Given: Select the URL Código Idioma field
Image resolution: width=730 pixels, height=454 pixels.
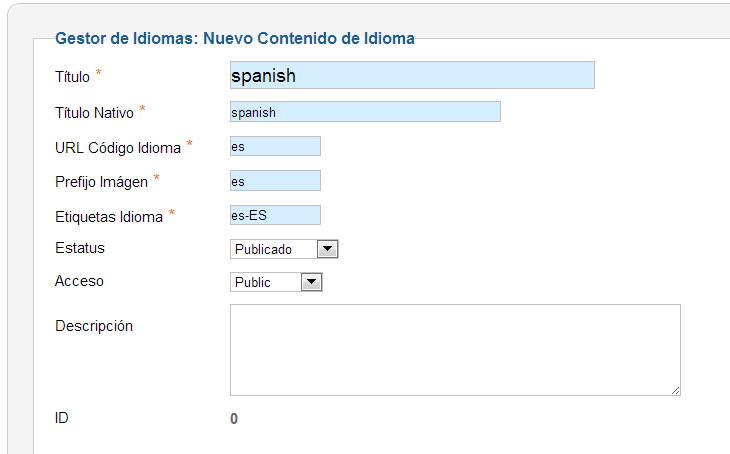Looking at the screenshot, I should (x=275, y=146).
